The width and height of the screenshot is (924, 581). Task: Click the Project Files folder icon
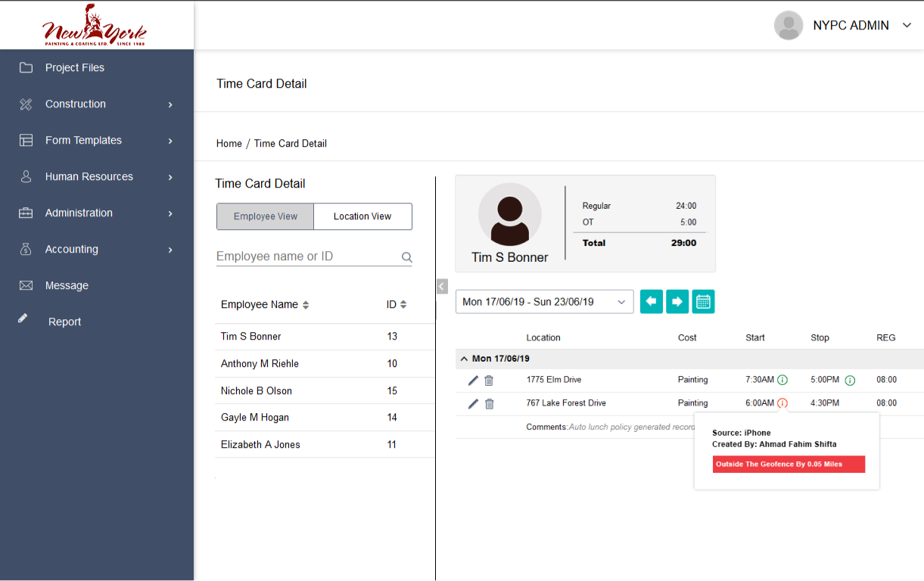click(26, 67)
